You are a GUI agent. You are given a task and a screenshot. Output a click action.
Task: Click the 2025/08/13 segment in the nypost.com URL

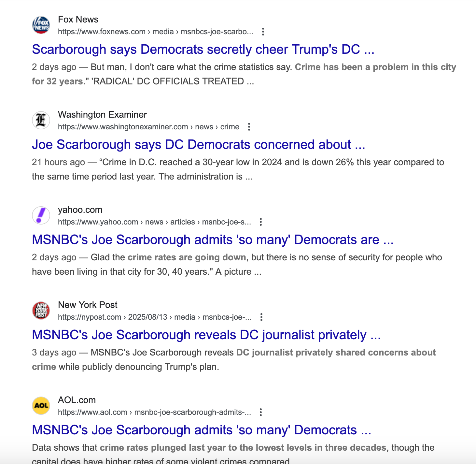(x=148, y=317)
